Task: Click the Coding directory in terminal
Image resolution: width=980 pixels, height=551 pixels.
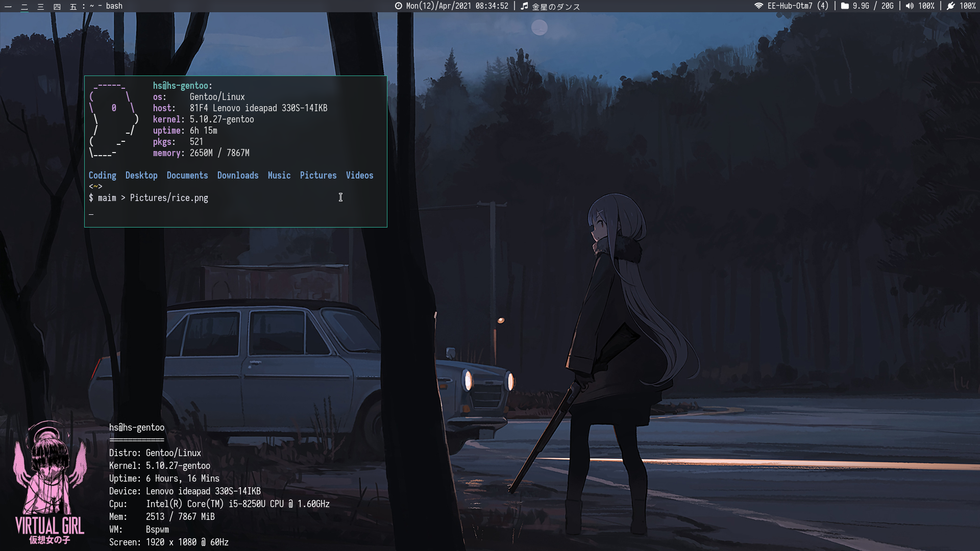Action: point(102,176)
